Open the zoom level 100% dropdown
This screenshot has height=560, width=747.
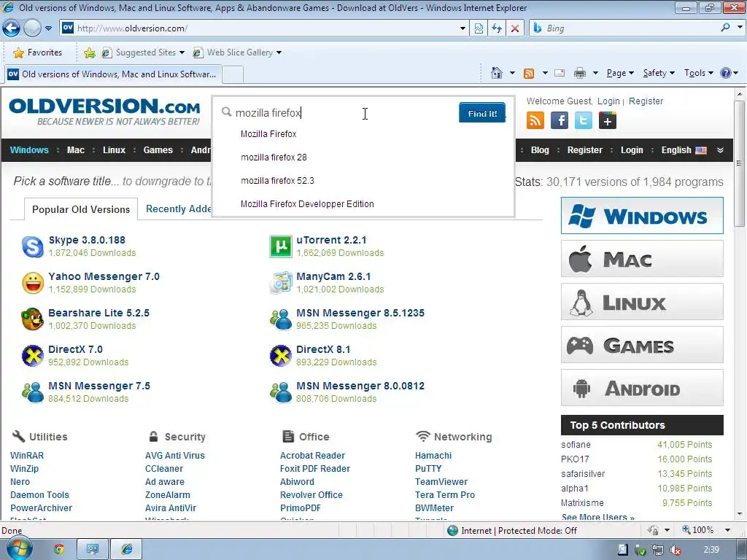pyautogui.click(x=727, y=530)
